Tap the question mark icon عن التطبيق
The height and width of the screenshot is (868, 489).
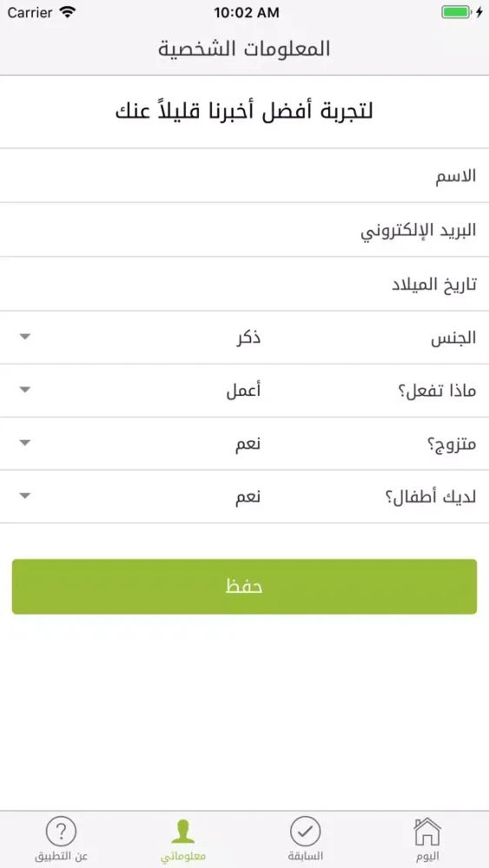[x=61, y=831]
